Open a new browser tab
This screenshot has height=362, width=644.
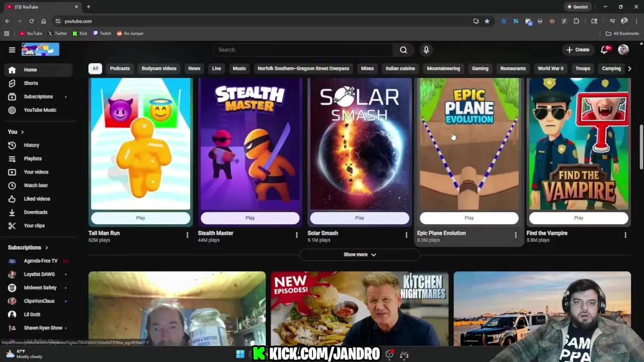pos(88,7)
